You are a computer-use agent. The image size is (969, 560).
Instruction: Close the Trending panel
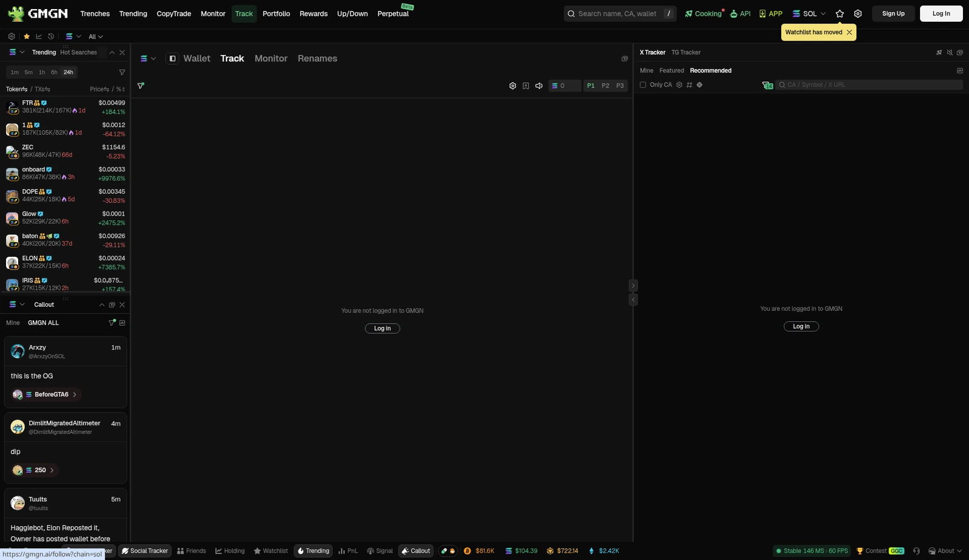[122, 53]
